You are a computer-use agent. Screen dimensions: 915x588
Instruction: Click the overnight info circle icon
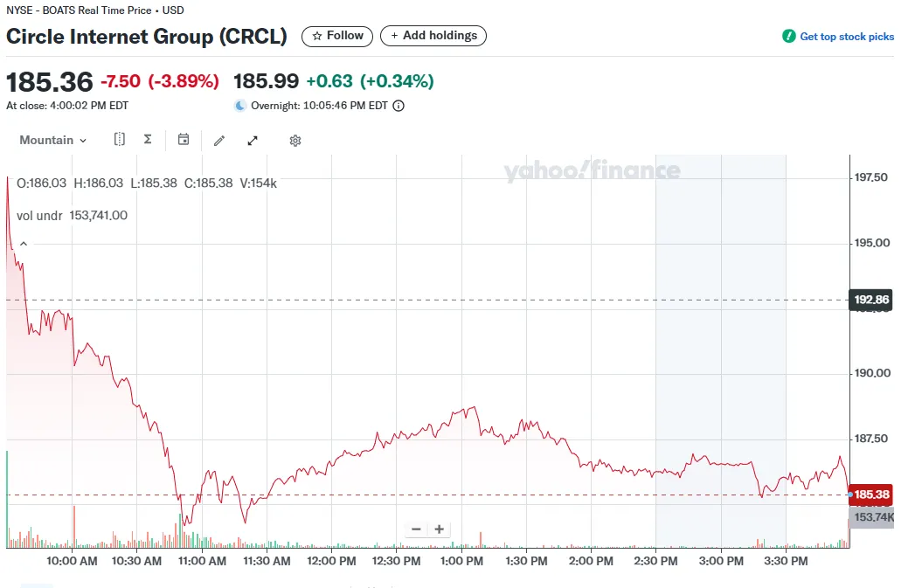pyautogui.click(x=399, y=106)
